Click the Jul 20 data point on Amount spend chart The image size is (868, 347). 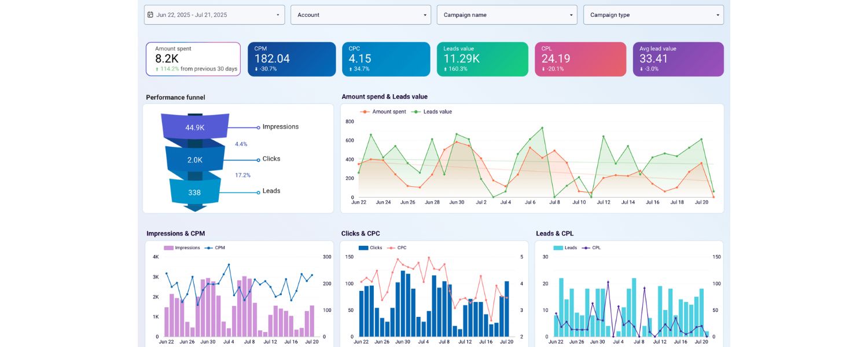(702, 164)
